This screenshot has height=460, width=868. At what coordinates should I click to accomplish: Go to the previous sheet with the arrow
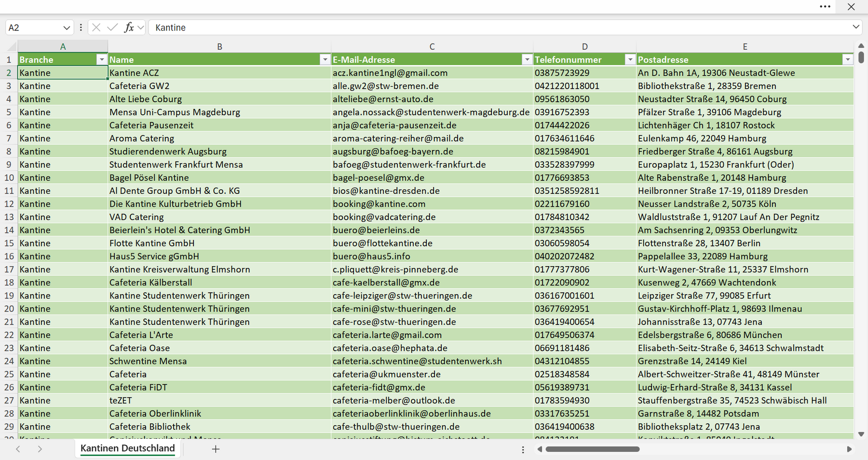coord(18,449)
